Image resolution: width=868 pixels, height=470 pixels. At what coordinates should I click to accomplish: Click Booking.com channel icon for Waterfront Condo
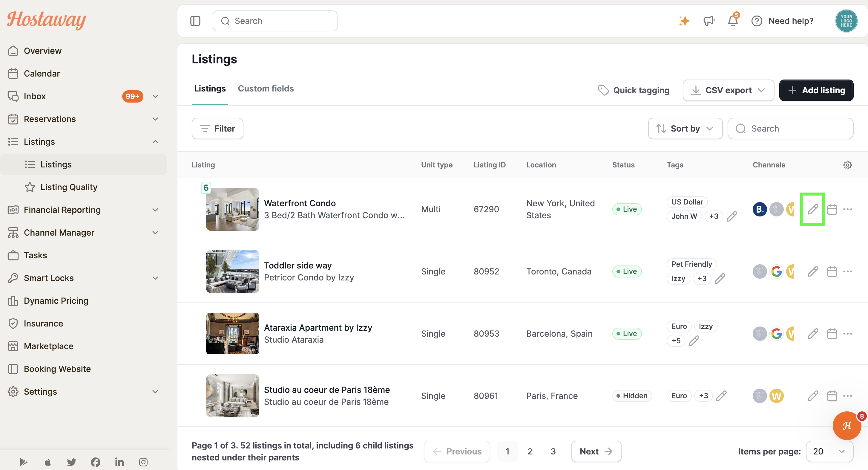[759, 209]
